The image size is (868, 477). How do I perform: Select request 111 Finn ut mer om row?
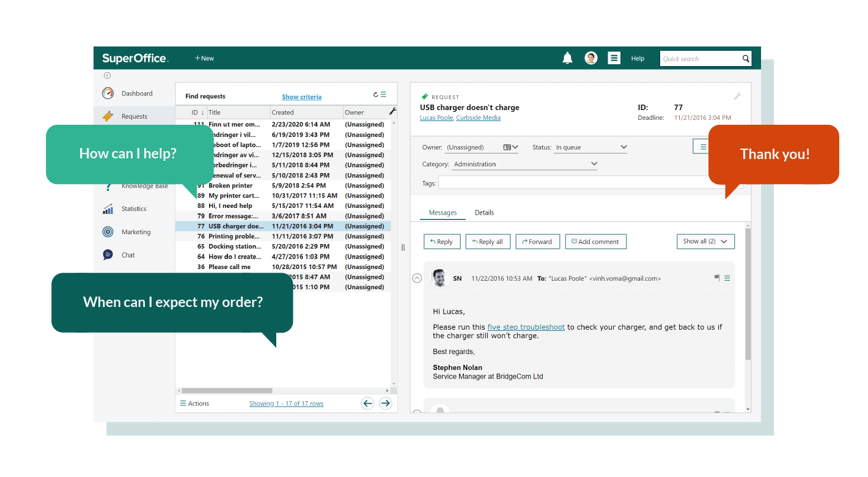tap(283, 124)
